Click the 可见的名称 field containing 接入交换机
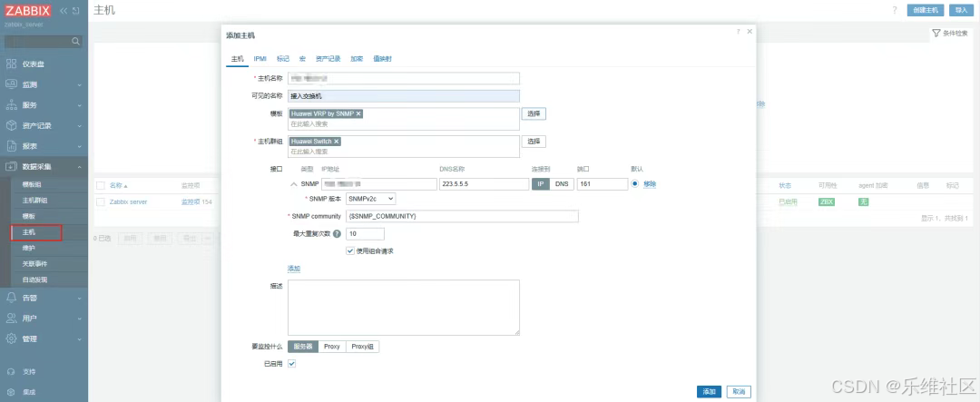This screenshot has width=980, height=402. [x=404, y=96]
